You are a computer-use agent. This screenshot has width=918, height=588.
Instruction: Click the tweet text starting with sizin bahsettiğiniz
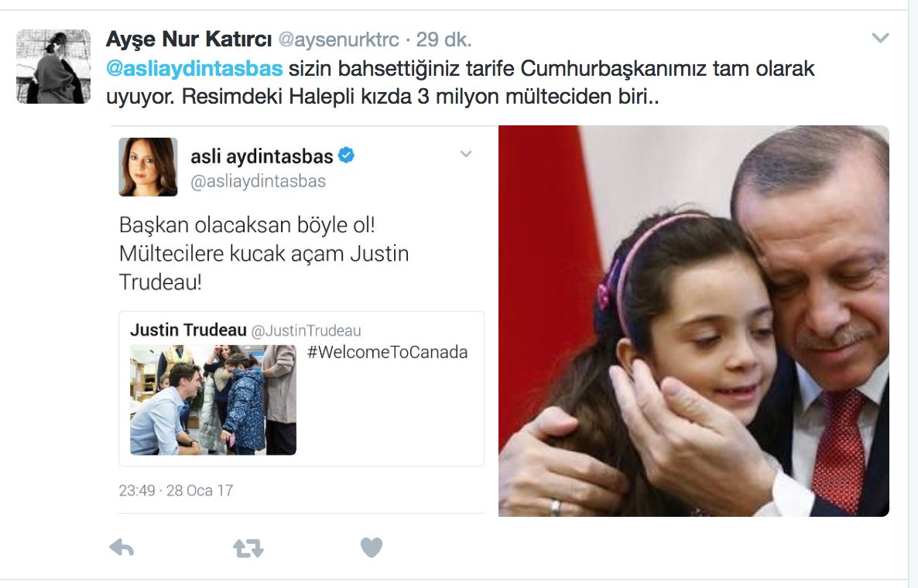pos(461,83)
